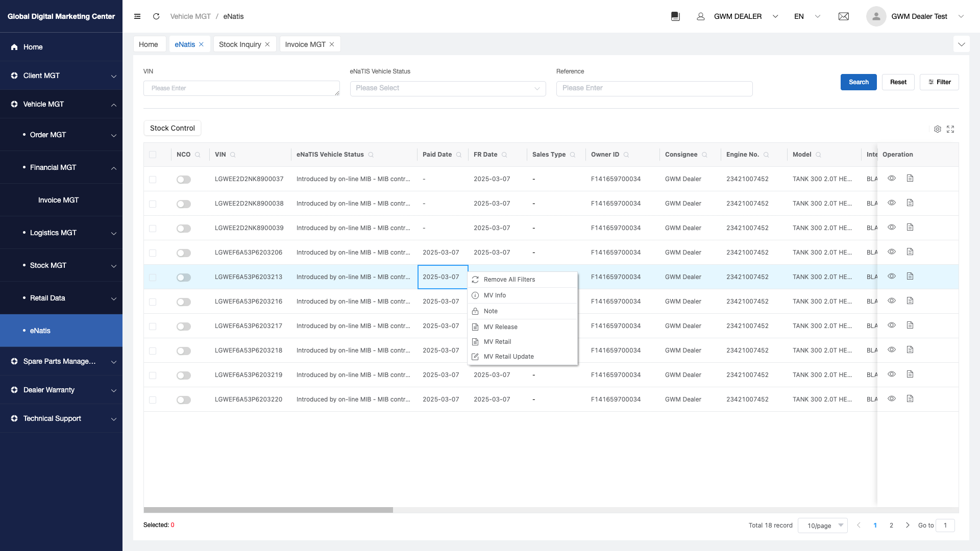Check the row checkbox for LGWEF6A53P6203206

(153, 253)
